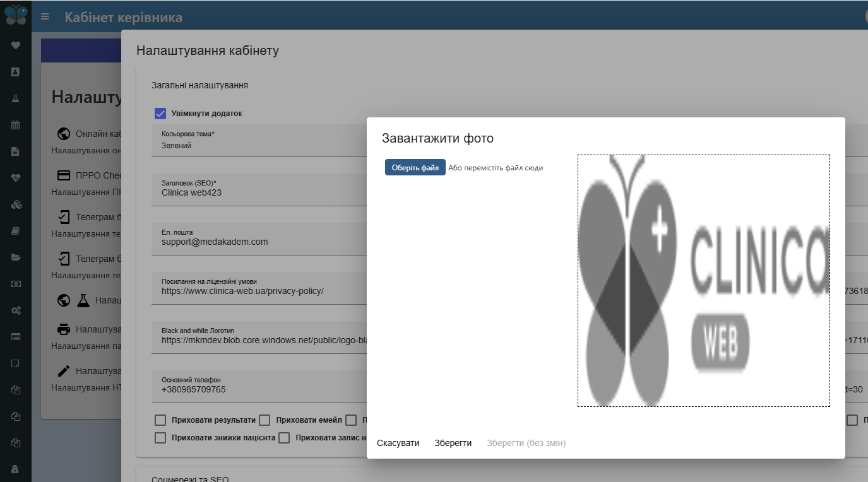Check the Приховати результати checkbox
The height and width of the screenshot is (482, 868).
(160, 420)
